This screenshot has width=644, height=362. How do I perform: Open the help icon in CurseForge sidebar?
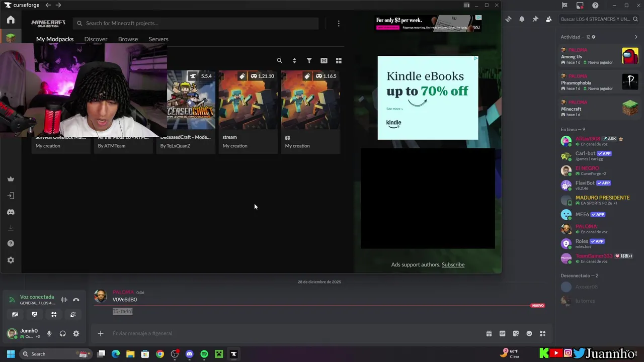(x=11, y=243)
